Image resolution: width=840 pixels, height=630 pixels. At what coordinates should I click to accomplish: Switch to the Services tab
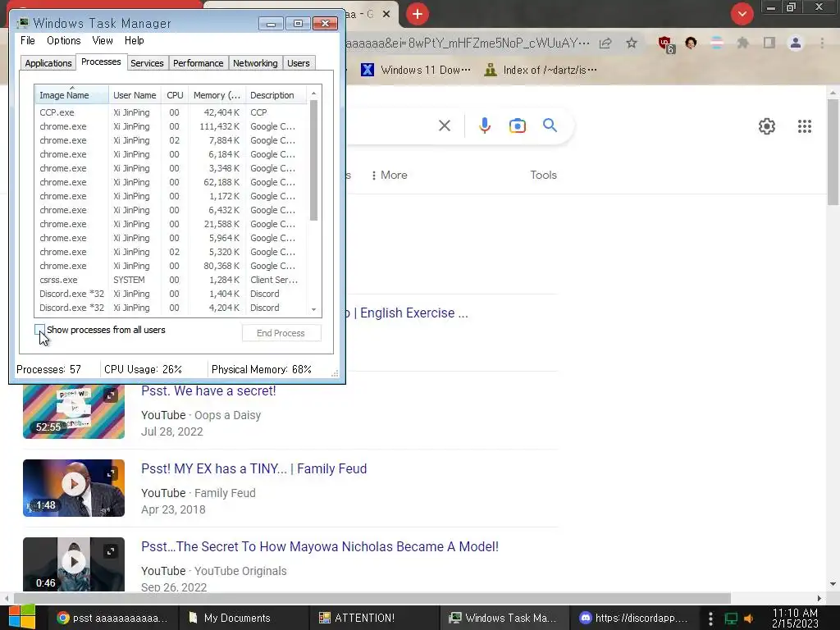click(x=147, y=63)
